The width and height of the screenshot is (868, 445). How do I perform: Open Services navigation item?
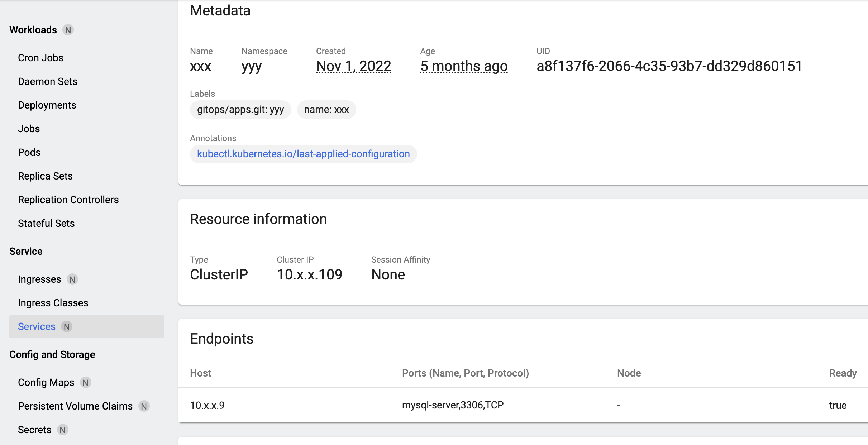(x=37, y=327)
